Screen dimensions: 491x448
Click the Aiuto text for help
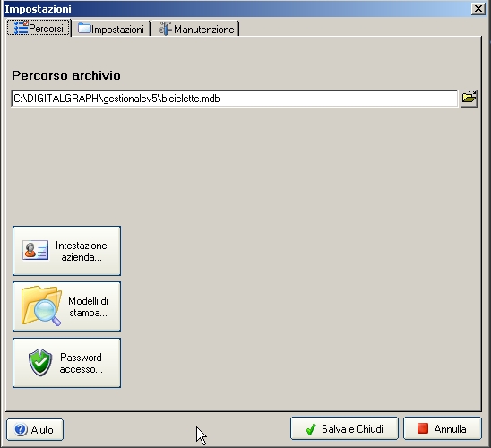click(x=42, y=430)
